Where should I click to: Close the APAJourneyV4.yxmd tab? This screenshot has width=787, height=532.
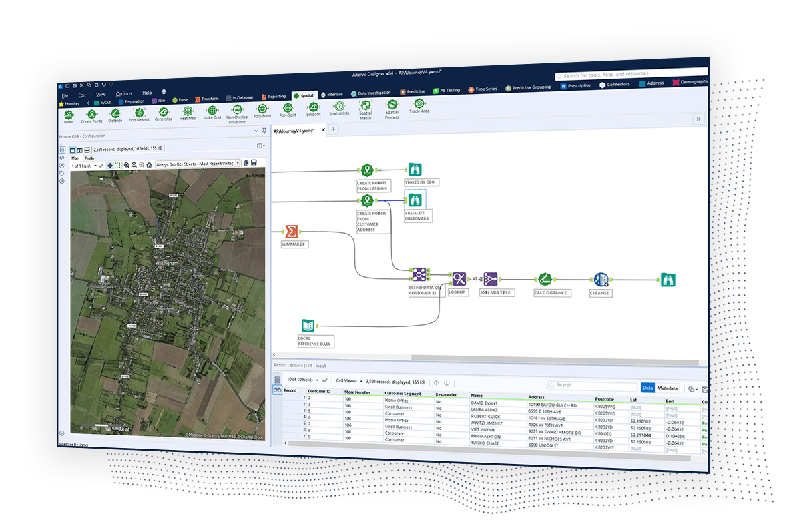(323, 130)
